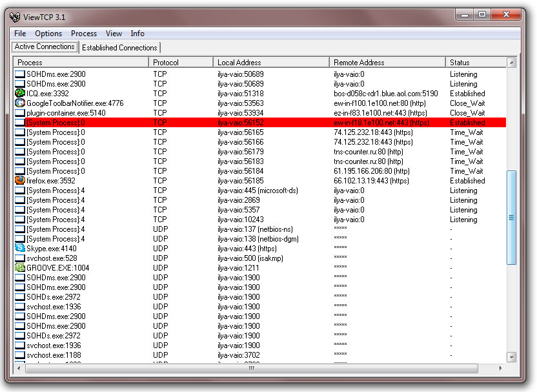537x392 pixels.
Task: Click local address ilya-vaio:5357
Action: 238,210
